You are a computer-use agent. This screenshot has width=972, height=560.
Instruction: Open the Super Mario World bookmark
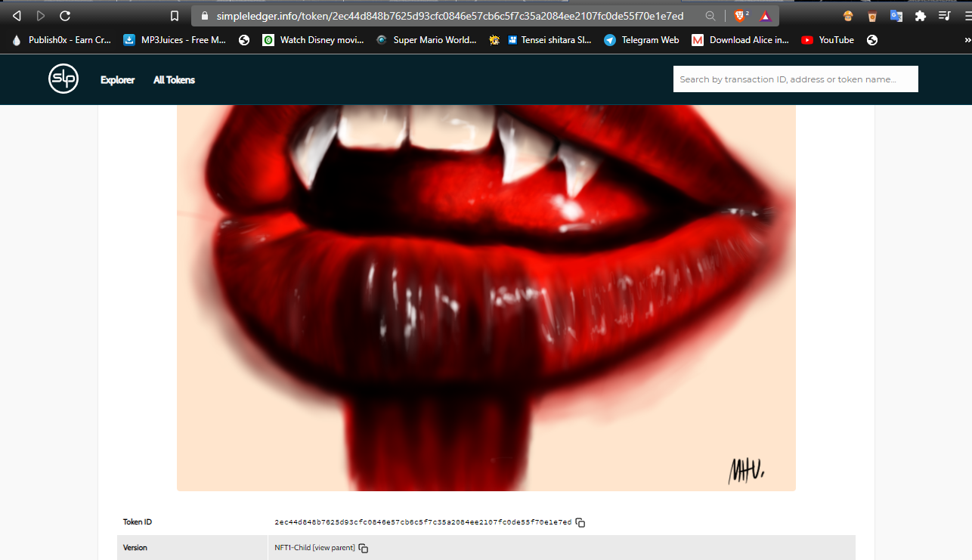pos(426,40)
